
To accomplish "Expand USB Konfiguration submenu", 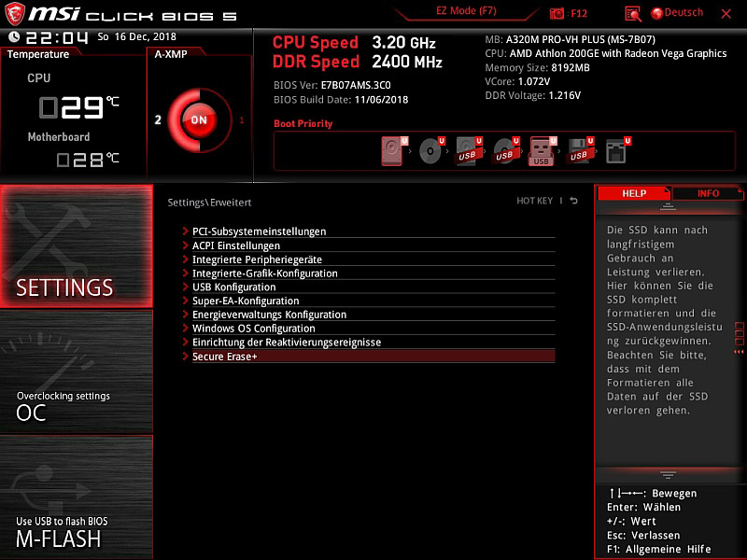I will (369, 287).
